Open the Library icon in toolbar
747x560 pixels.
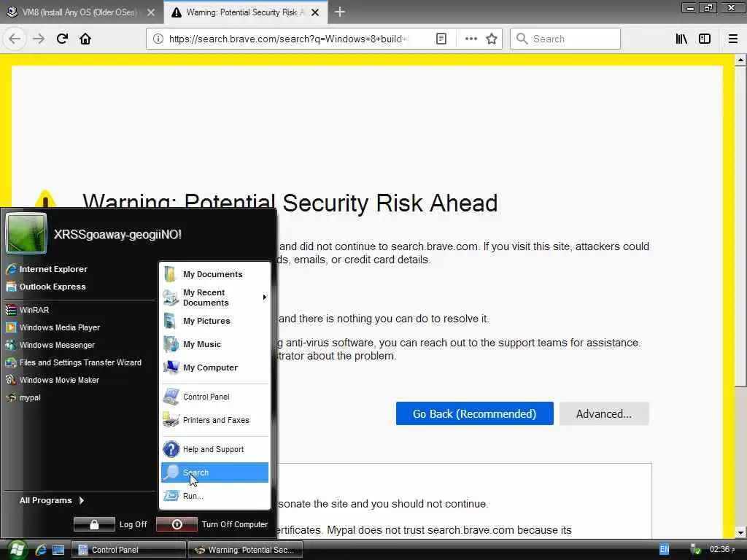681,39
